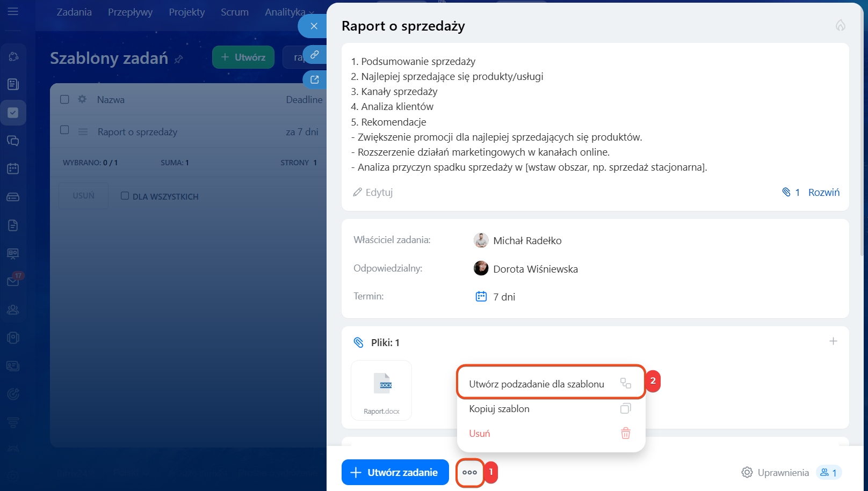Click Michał Radełko's avatar
868x491 pixels.
481,240
